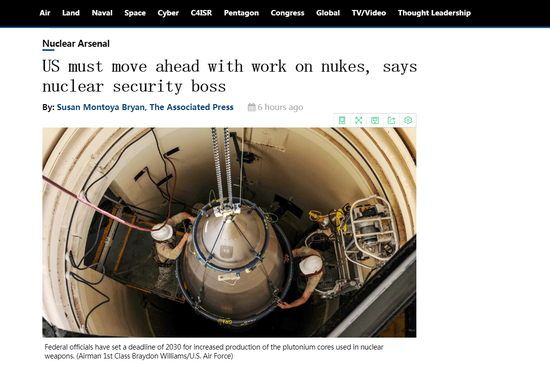Screen dimensions: 550x368
Task: Go to the Cyber section
Action: tap(168, 13)
